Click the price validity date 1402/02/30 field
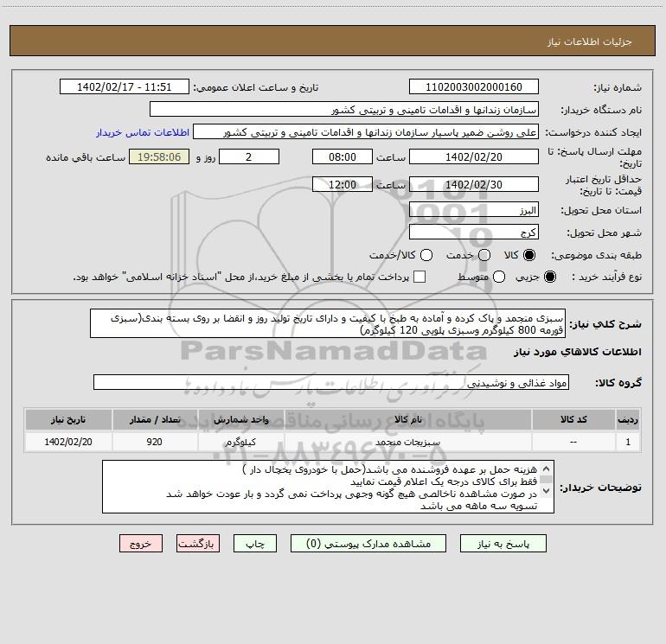This screenshot has width=666, height=644. pos(474,184)
